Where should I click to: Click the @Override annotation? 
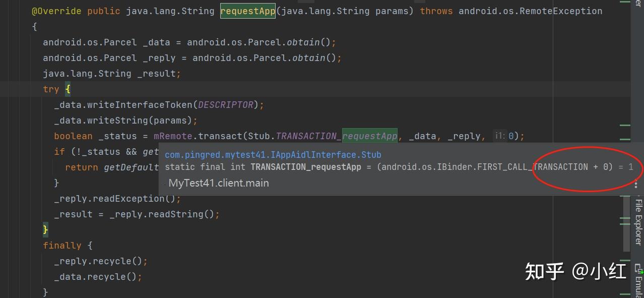coord(56,11)
